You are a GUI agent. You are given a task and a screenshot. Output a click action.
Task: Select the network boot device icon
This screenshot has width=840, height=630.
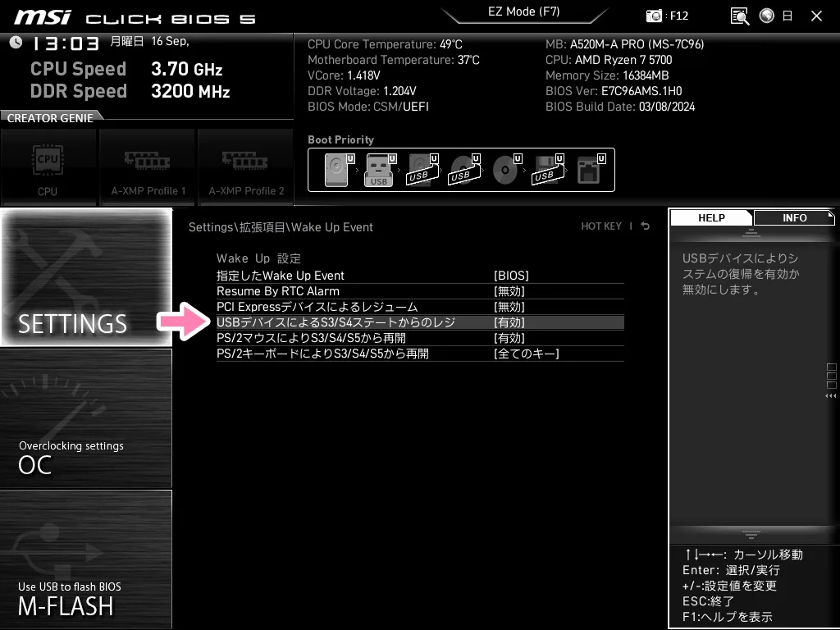point(591,170)
